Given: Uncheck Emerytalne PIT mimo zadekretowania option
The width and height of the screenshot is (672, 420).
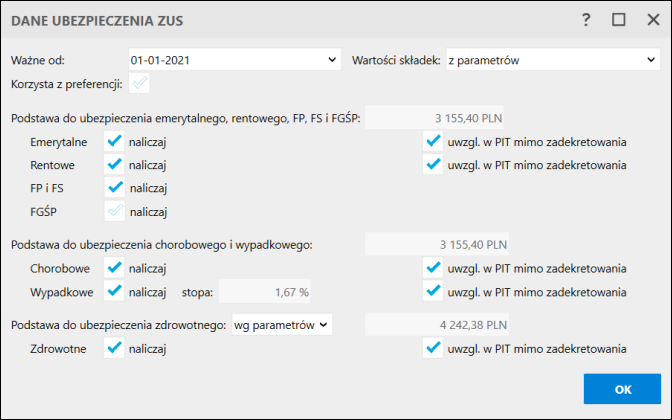Looking at the screenshot, I should (433, 142).
